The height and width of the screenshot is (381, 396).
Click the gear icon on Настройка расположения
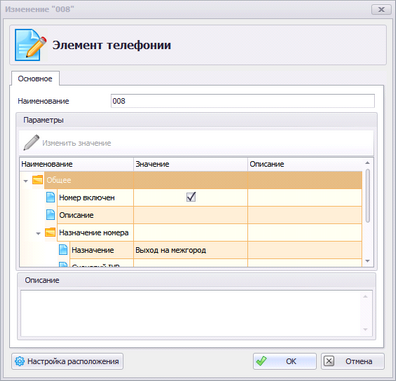tap(20, 361)
